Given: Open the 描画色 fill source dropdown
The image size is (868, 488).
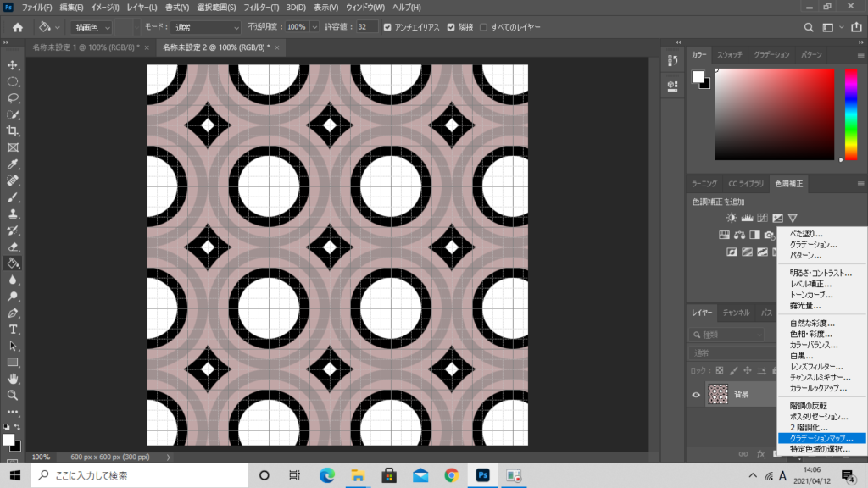Looking at the screenshot, I should (92, 27).
